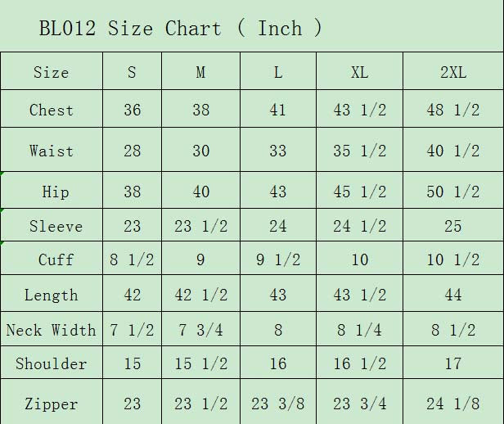Select the Zipper row label
Image resolution: width=504 pixels, height=424 pixels.
pyautogui.click(x=52, y=403)
